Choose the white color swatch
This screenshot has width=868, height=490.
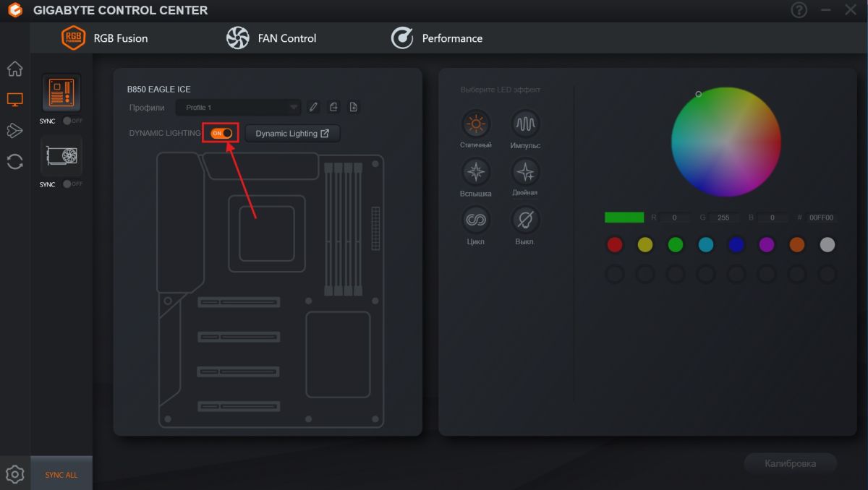click(x=827, y=245)
